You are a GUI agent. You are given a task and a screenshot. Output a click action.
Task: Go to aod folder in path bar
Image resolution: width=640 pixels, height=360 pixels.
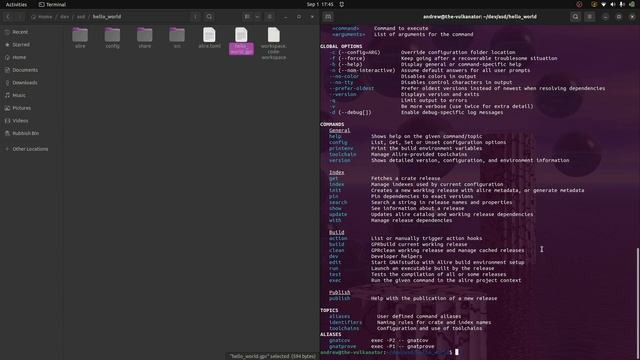(81, 17)
